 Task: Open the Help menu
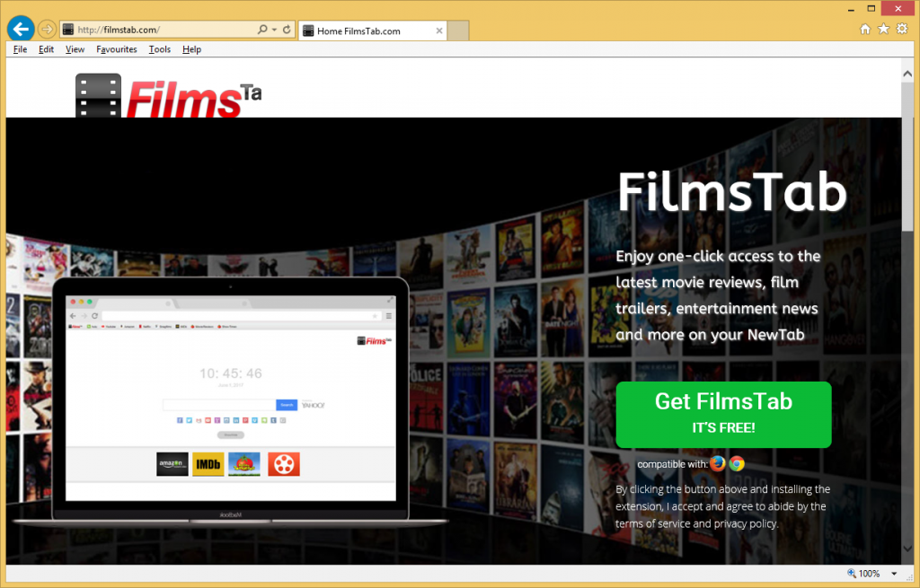[x=191, y=49]
